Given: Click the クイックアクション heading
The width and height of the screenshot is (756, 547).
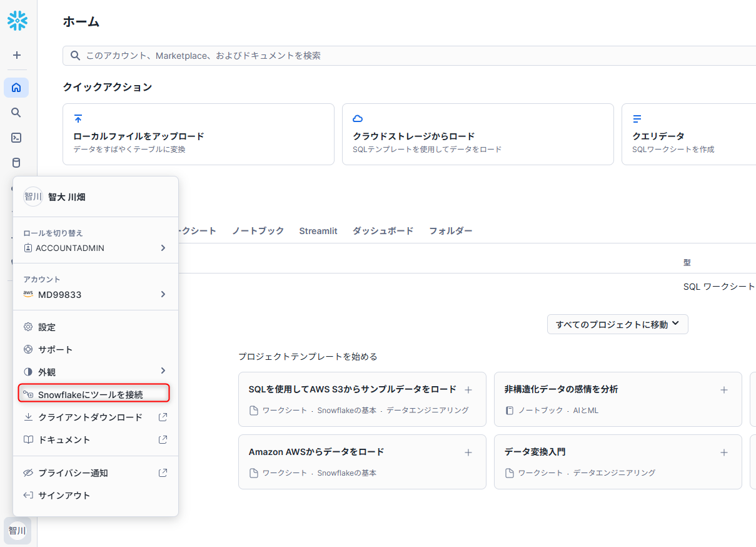Looking at the screenshot, I should pyautogui.click(x=108, y=87).
